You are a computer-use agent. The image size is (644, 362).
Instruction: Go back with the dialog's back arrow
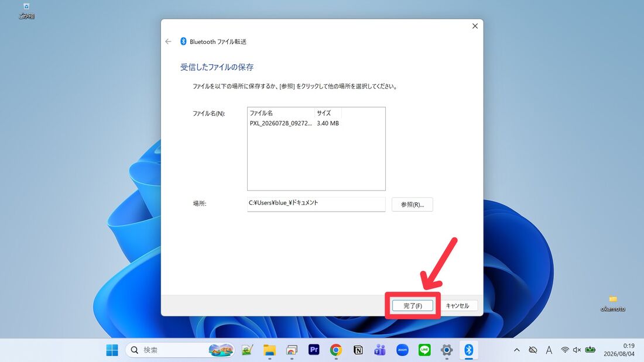point(168,42)
